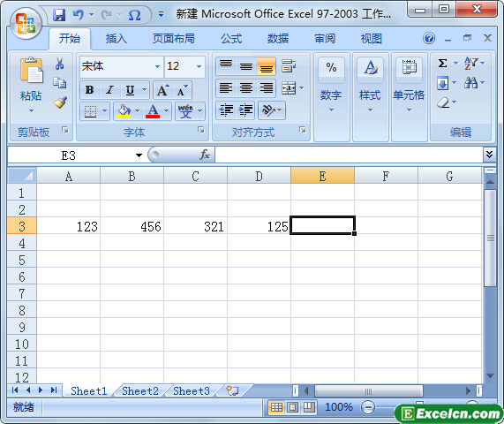
Task: Click the 粘贴 paste button
Action: tap(31, 86)
